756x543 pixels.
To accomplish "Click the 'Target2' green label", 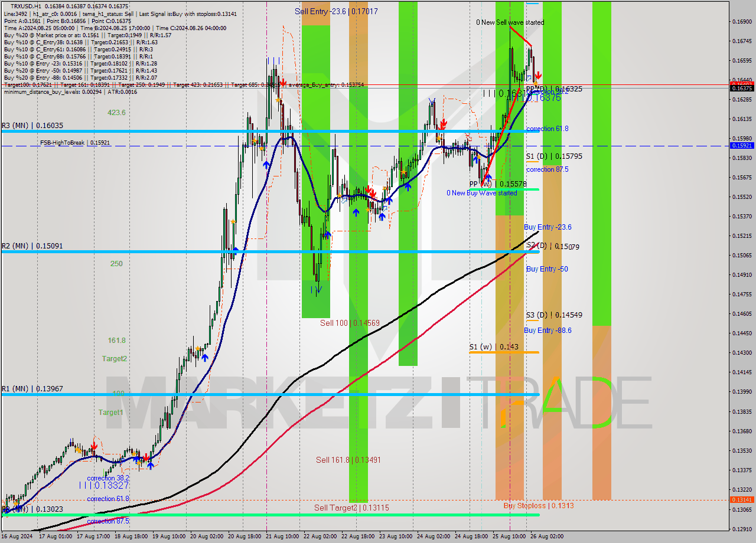I will 114,359.
